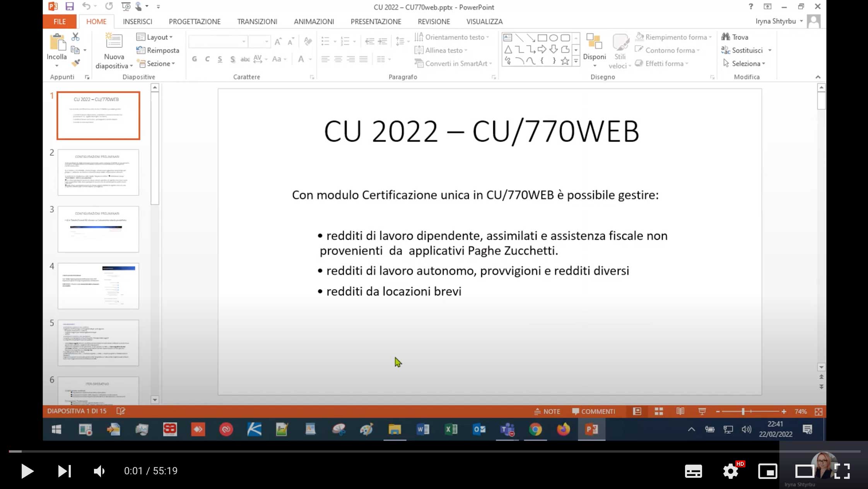
Task: Click the Nuova diapositiva icon
Action: 114,41
